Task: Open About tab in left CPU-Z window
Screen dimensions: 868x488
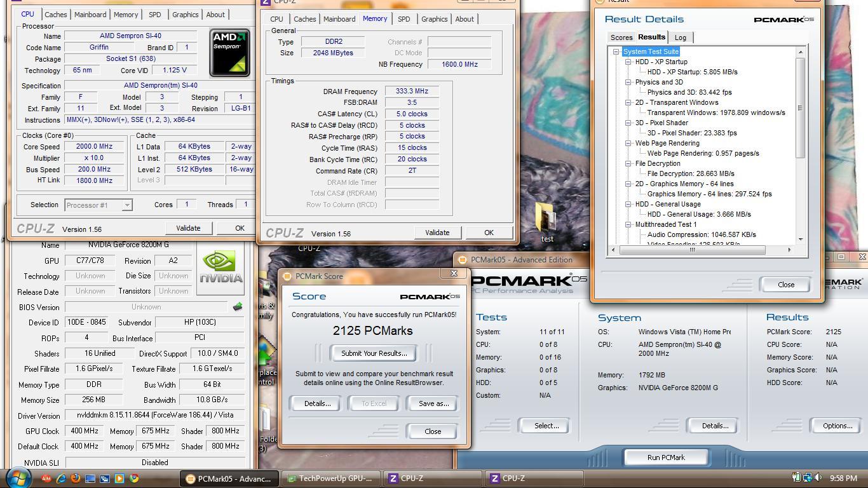Action: click(215, 15)
